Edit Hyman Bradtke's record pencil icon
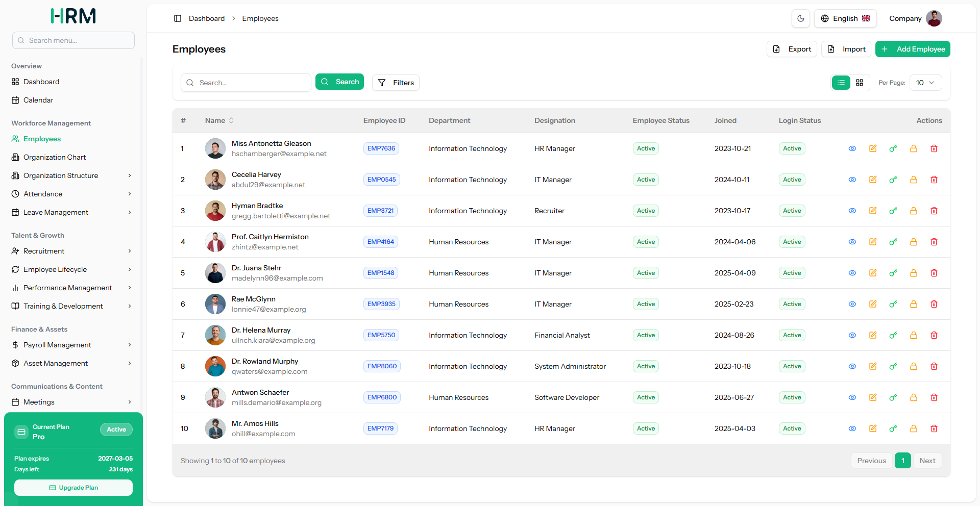The height and width of the screenshot is (506, 980). tap(873, 211)
